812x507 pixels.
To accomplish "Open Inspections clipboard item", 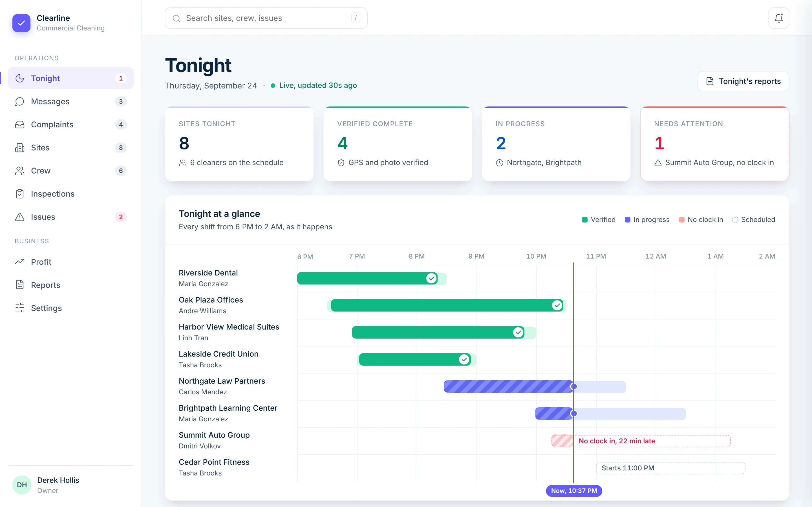I will coord(71,194).
